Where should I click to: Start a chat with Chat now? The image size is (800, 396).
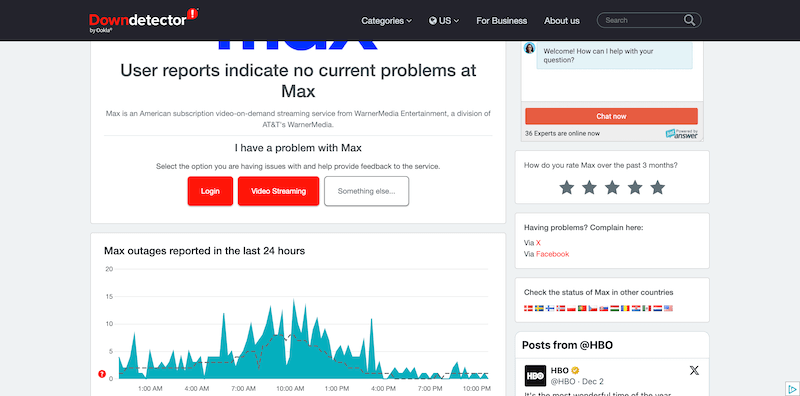tap(611, 116)
